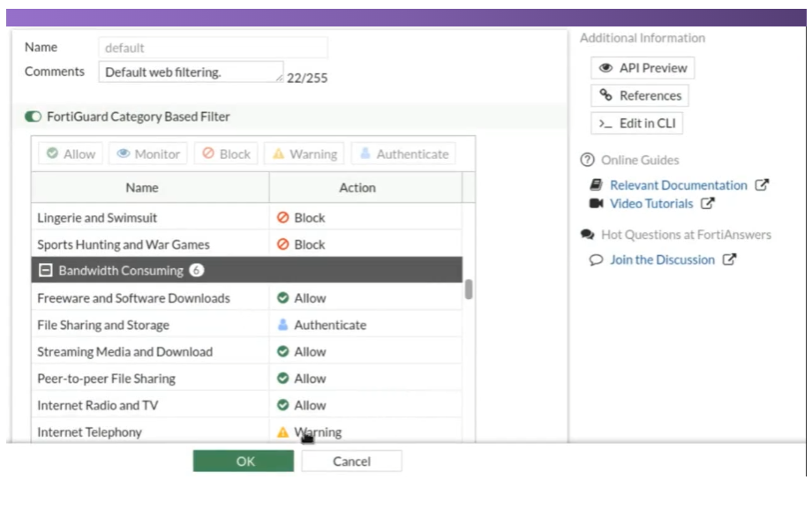Cancel the web filter edit

pyautogui.click(x=351, y=461)
